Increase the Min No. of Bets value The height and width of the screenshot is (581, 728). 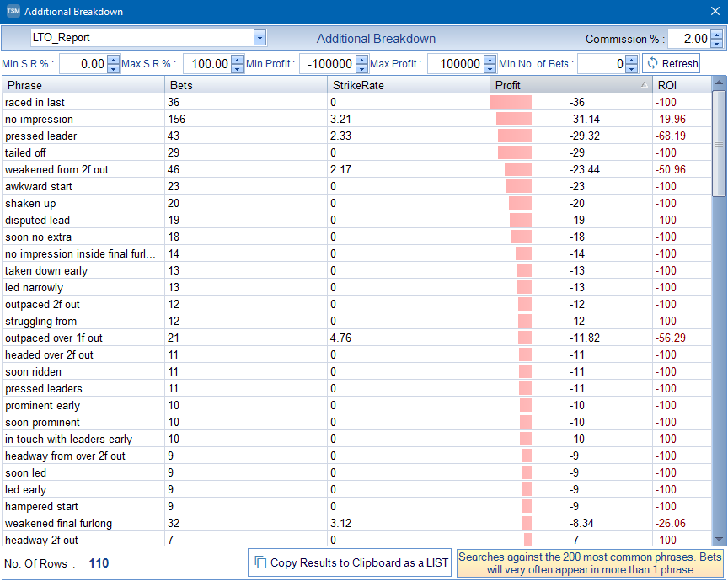click(632, 60)
